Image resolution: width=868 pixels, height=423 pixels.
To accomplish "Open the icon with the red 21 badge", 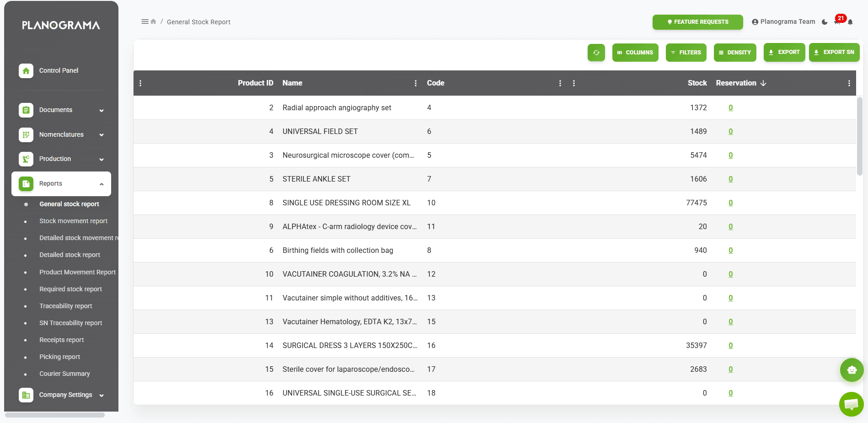I will click(x=838, y=21).
